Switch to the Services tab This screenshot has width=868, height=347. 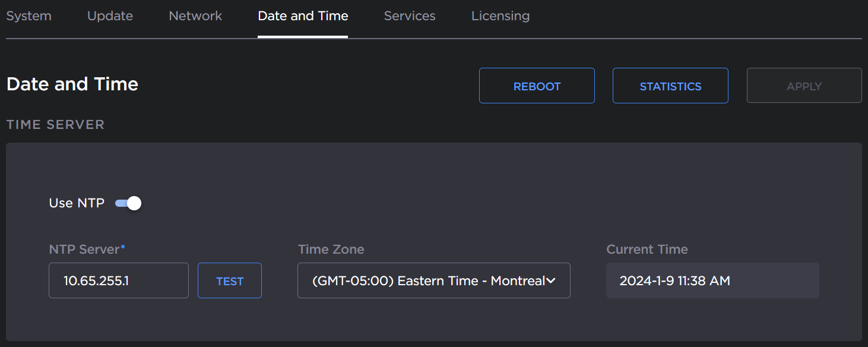(x=409, y=16)
